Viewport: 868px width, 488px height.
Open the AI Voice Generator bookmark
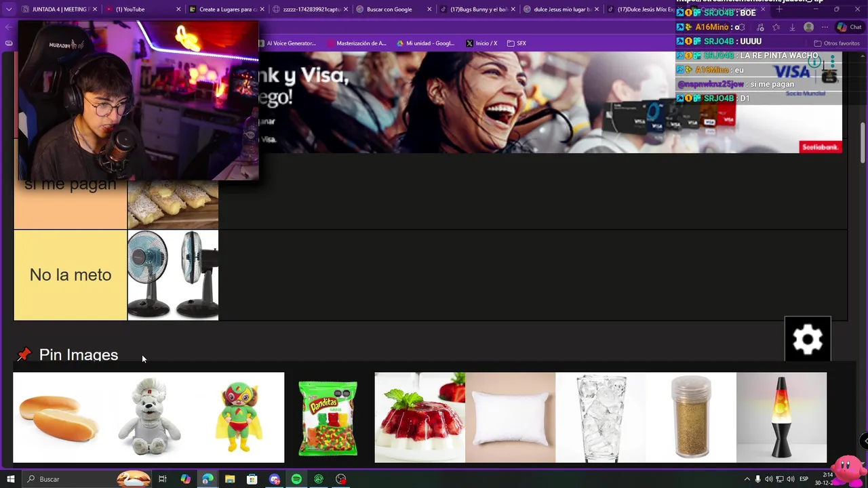[287, 43]
